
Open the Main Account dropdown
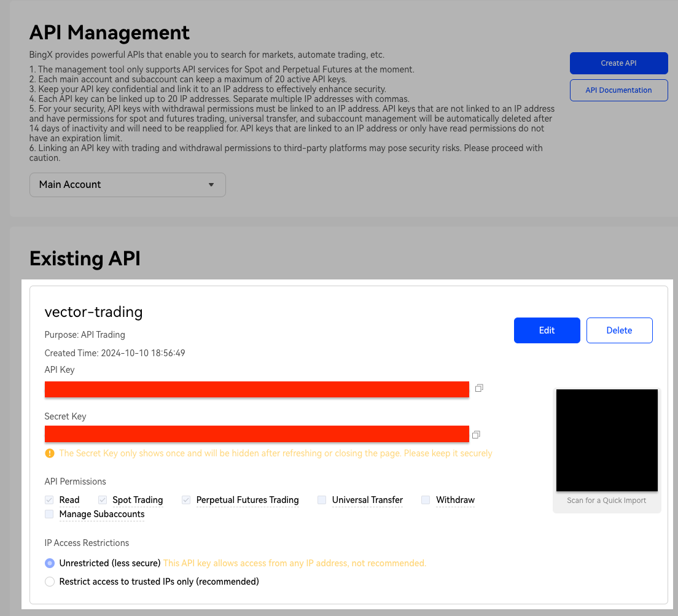click(127, 185)
